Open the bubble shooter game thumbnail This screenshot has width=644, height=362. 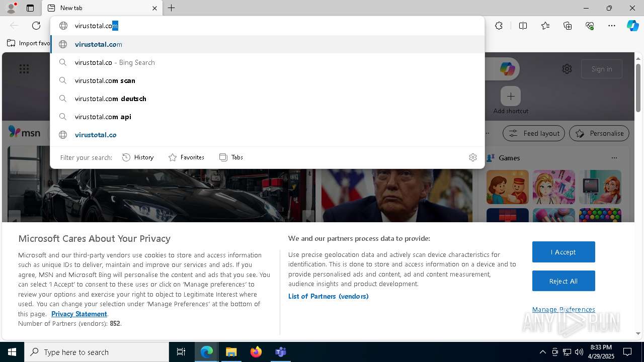click(600, 215)
